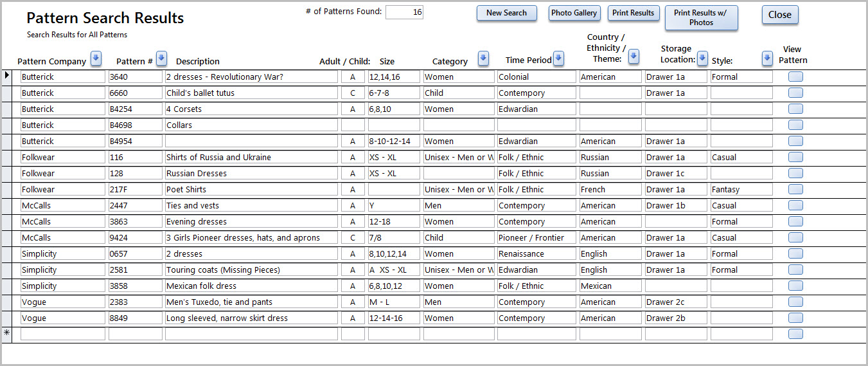
Task: Click 'Men's Tuxedo, tie and pants' description
Action: 251,302
